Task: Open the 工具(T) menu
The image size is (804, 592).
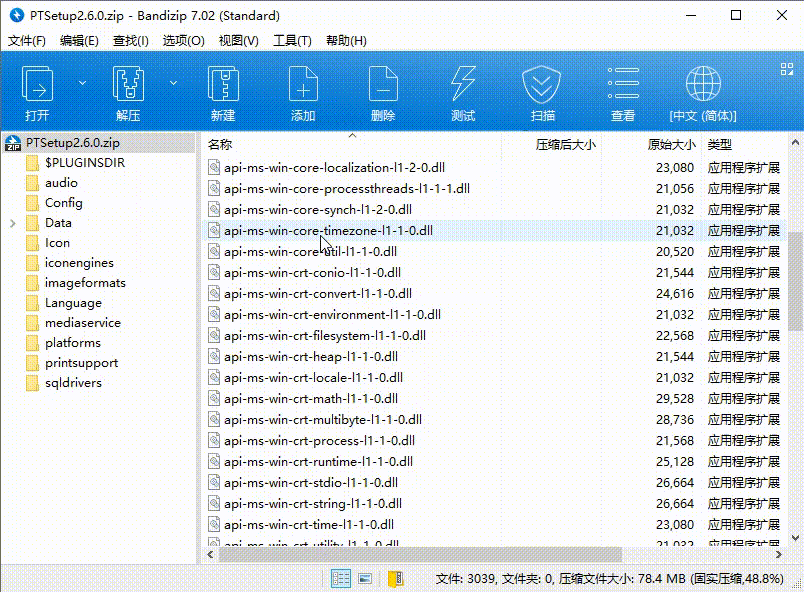Action: (x=292, y=40)
